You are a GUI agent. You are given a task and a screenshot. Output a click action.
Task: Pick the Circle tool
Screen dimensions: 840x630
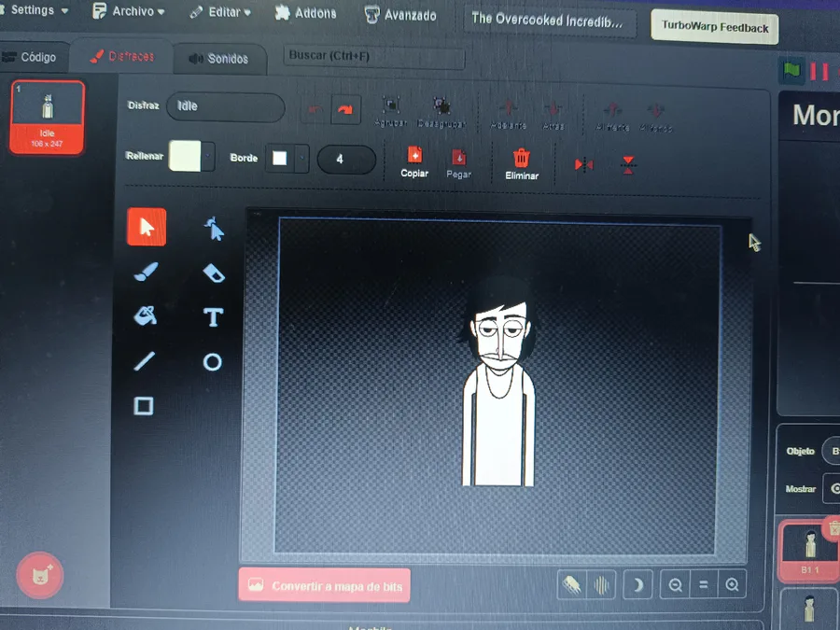click(x=213, y=362)
